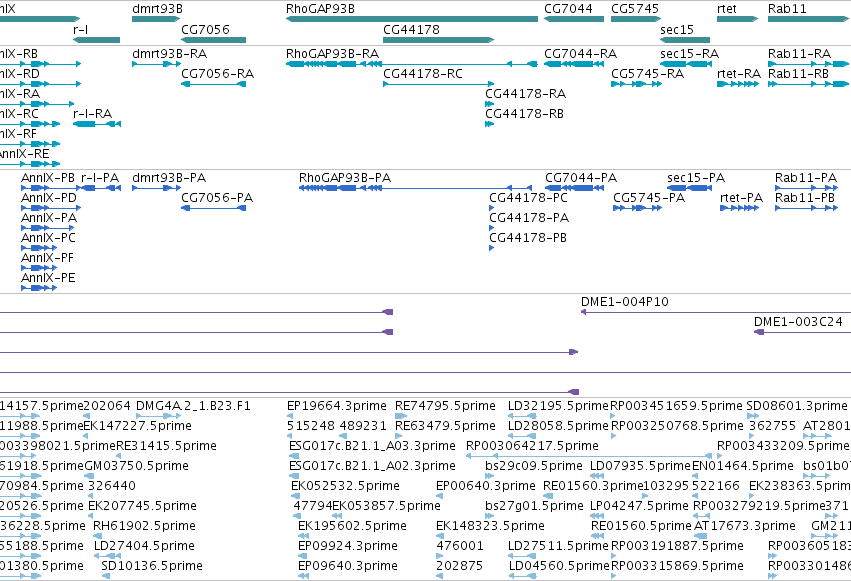Open the RE31415.5prime EST label
Image resolution: width=851 pixels, height=581 pixels.
(x=166, y=445)
